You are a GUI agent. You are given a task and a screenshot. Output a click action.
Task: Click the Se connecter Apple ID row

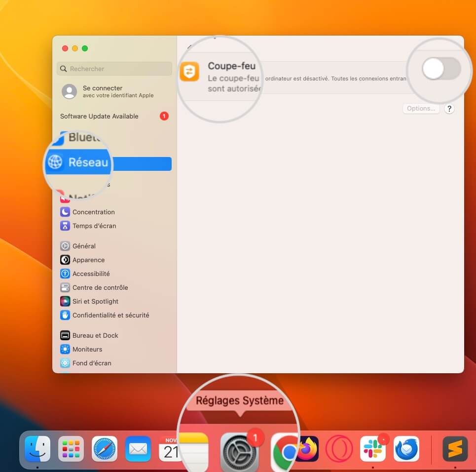pos(114,91)
